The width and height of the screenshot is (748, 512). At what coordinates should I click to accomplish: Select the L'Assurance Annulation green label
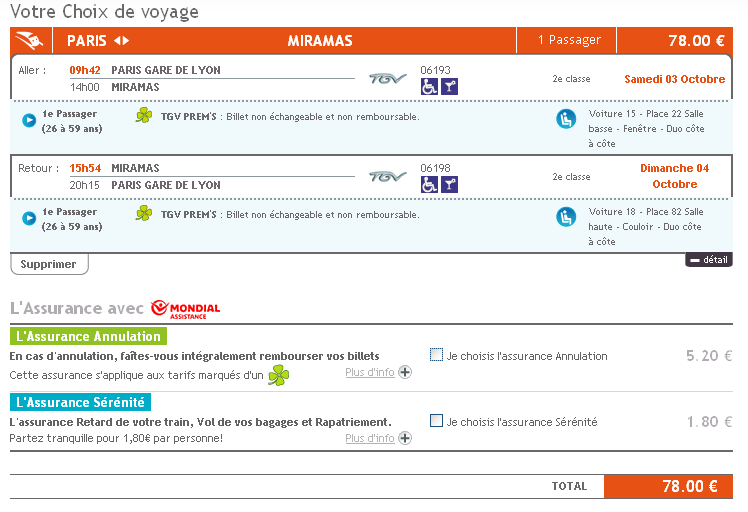(88, 336)
